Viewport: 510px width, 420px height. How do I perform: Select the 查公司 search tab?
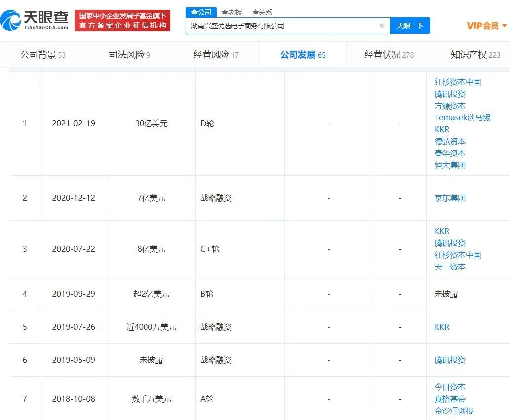pyautogui.click(x=201, y=12)
